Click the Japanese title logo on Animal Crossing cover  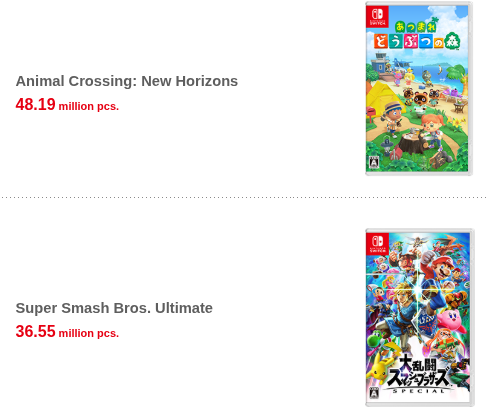[x=417, y=36]
